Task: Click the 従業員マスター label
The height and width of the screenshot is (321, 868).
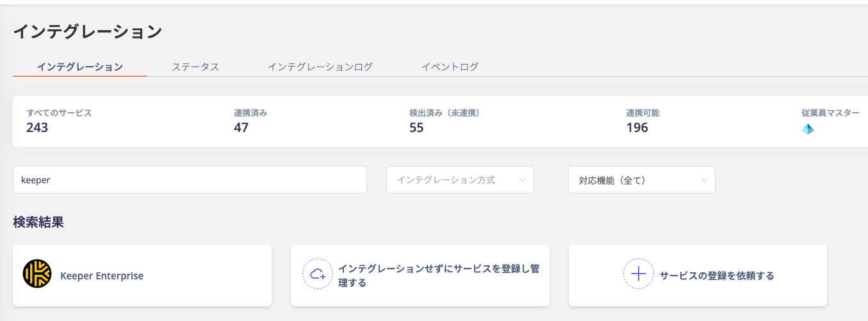Action: pos(830,113)
